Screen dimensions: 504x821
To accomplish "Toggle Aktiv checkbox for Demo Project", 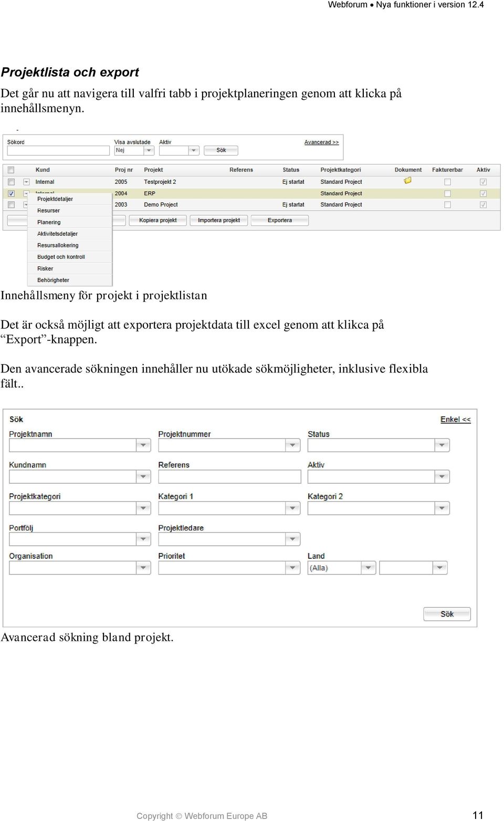I will click(483, 205).
